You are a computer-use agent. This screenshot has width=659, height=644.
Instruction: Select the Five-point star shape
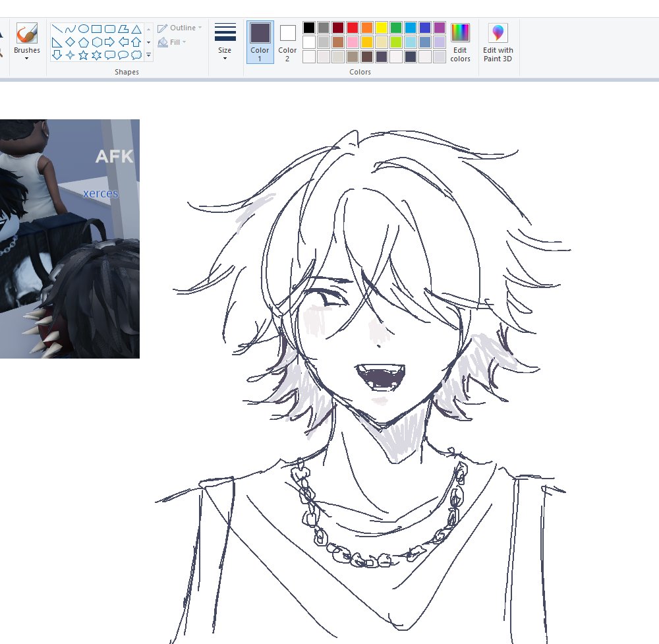click(x=83, y=55)
